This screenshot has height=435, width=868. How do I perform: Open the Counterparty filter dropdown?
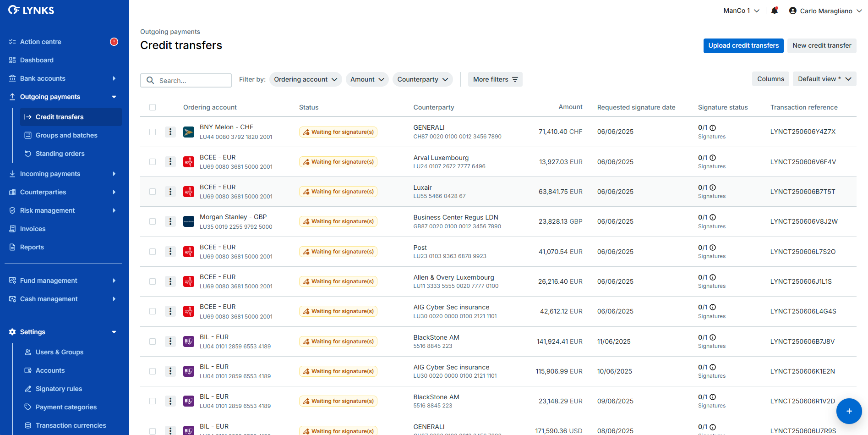pyautogui.click(x=423, y=79)
